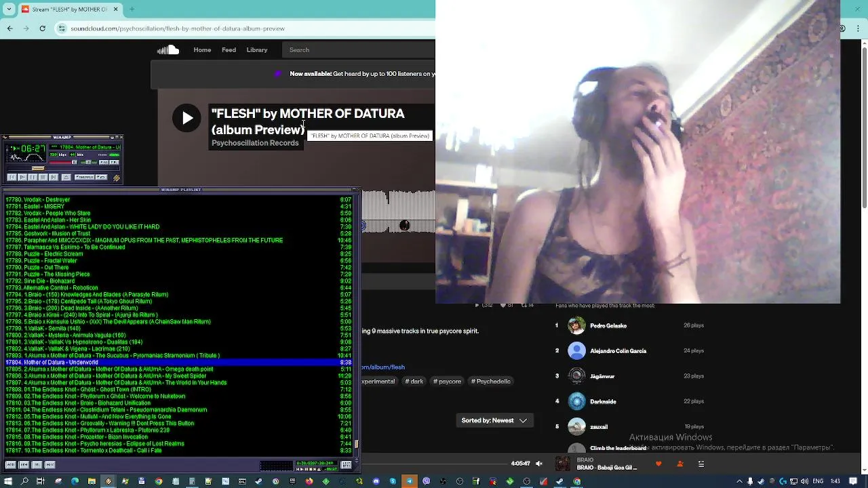Screen dimensions: 868x488
Task: Select track 17792. Sine Die - Biohazard
Action: (x=178, y=281)
